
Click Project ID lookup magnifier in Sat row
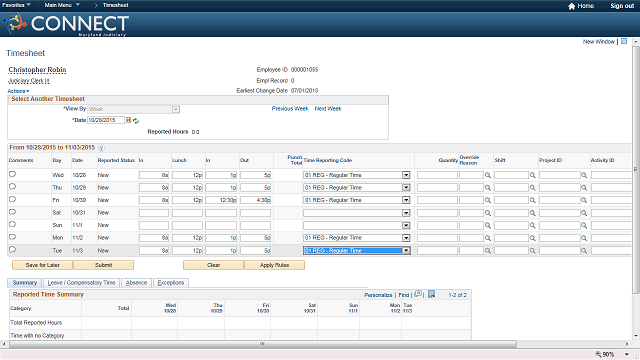584,213
